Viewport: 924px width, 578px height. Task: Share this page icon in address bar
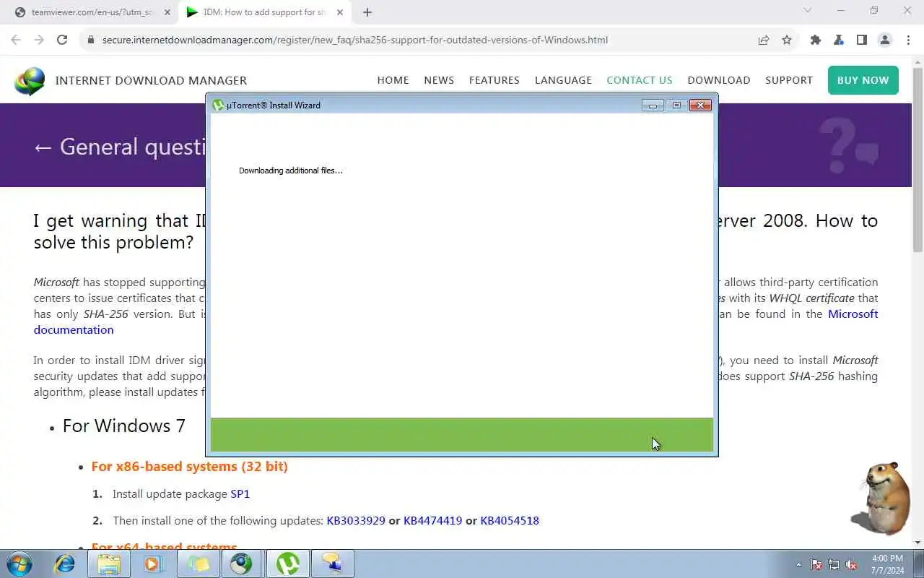pos(764,40)
